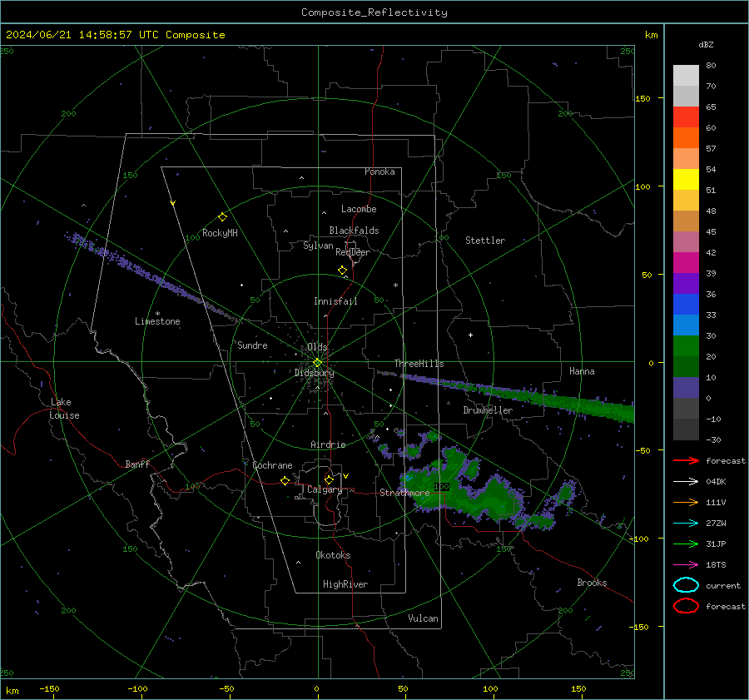Image resolution: width=749 pixels, height=700 pixels.
Task: Select the HighRiver town label
Action: coord(345,584)
